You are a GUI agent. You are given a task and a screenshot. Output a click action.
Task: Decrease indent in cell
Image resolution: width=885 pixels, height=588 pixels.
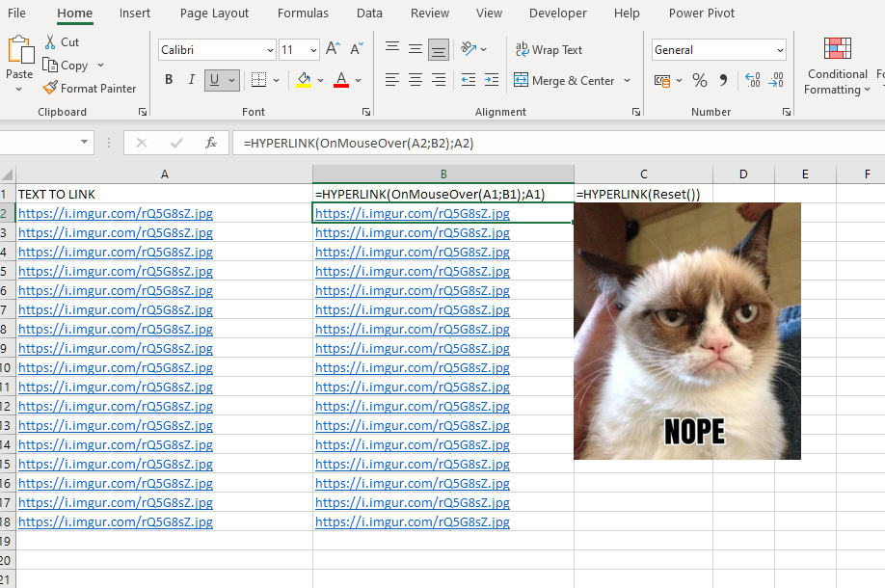pyautogui.click(x=469, y=80)
